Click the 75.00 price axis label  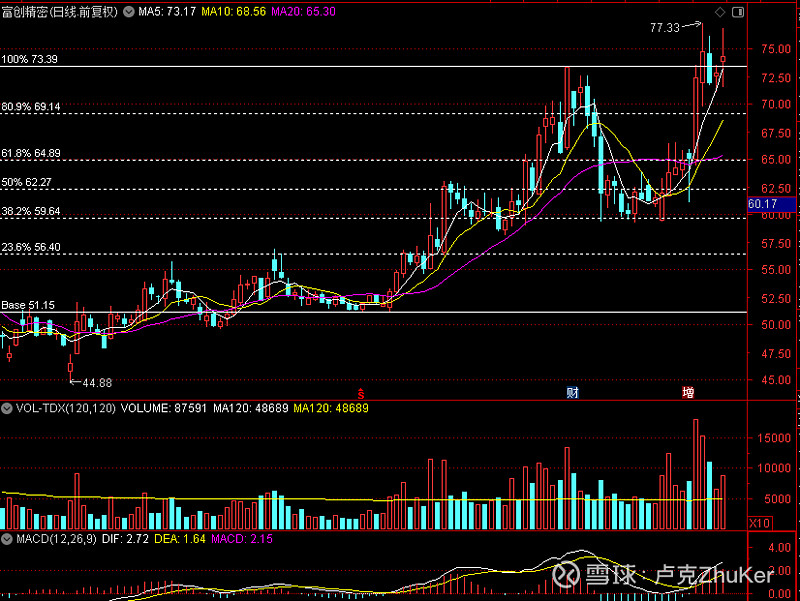(776, 49)
